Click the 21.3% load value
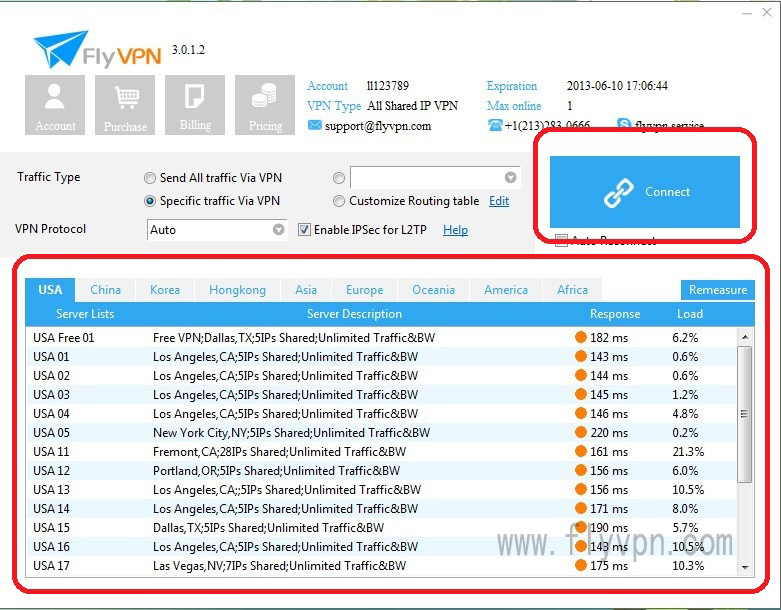The width and height of the screenshot is (781, 610). (688, 452)
